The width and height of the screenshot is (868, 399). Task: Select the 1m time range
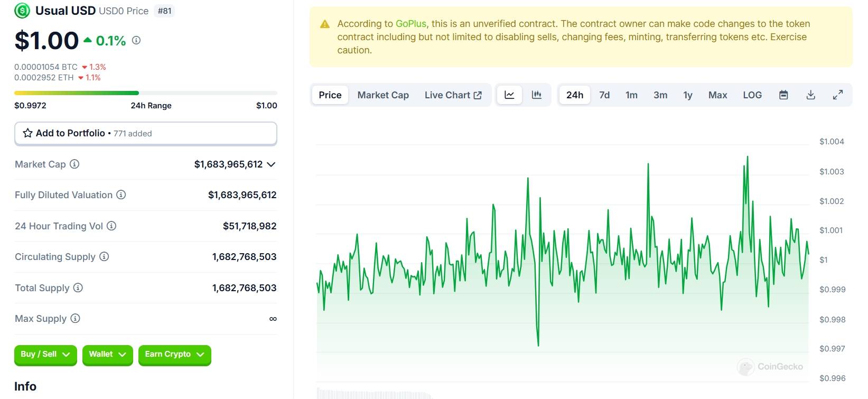[x=631, y=95]
